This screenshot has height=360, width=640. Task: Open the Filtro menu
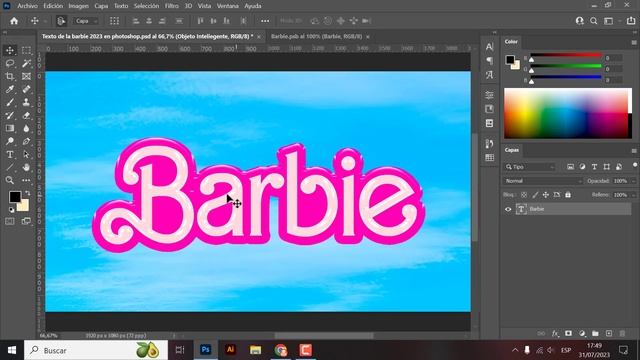(x=171, y=6)
